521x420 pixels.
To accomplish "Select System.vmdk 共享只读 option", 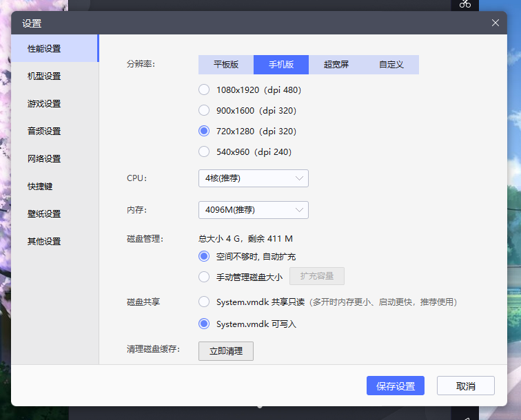I will point(204,302).
